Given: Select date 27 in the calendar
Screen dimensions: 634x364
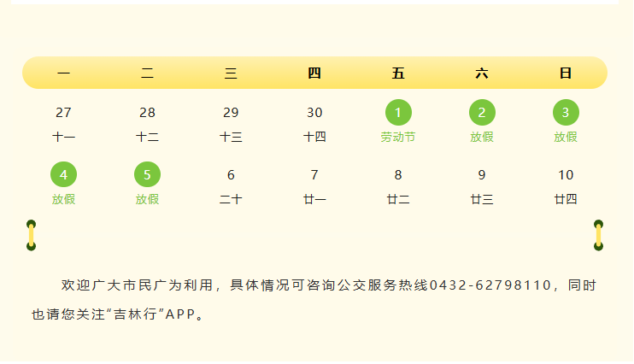Looking at the screenshot, I should click(x=64, y=113).
